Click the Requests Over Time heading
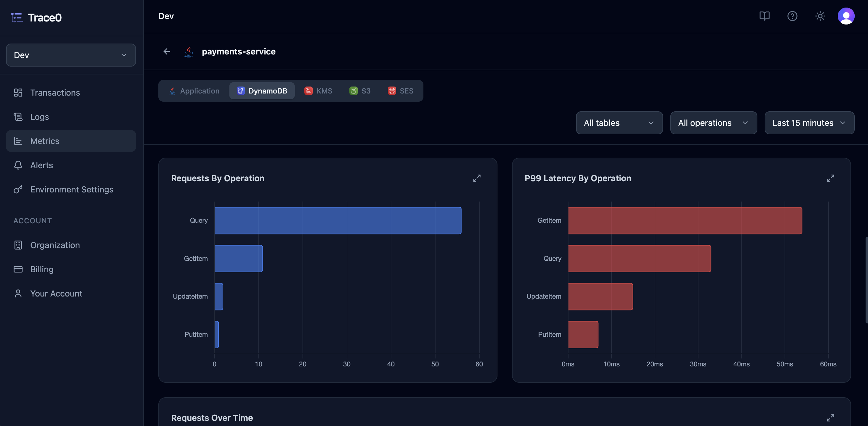This screenshot has width=868, height=426. tap(212, 418)
